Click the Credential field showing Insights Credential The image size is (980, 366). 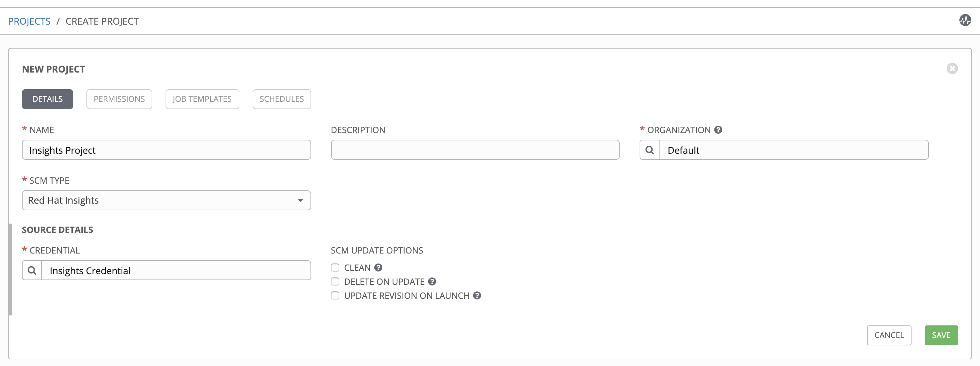click(176, 271)
